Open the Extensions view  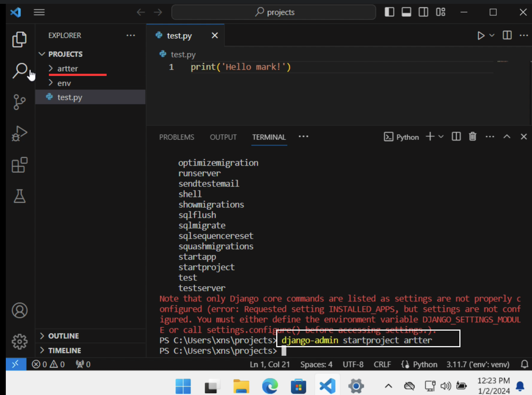click(x=19, y=165)
